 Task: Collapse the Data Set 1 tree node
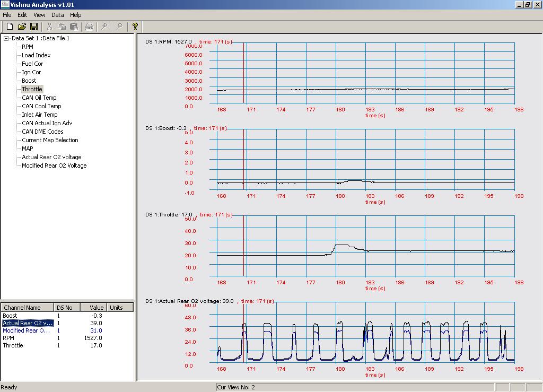coord(6,38)
